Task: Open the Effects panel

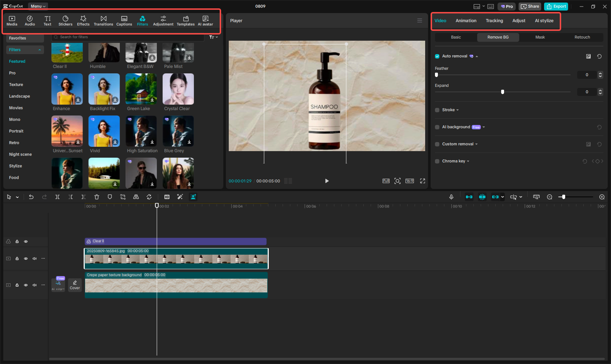Action: point(83,21)
